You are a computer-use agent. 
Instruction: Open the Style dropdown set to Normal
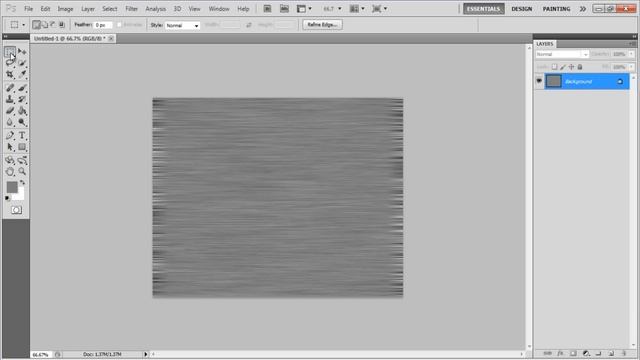point(182,25)
